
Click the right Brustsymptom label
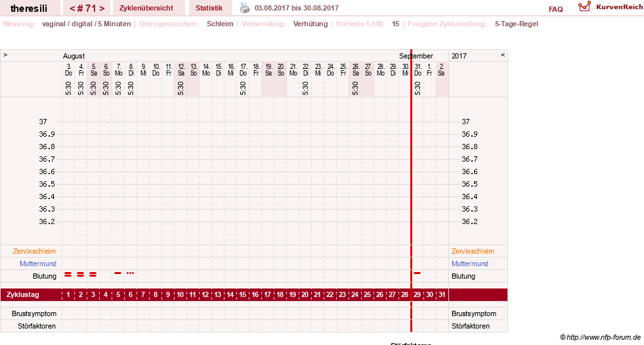click(473, 313)
